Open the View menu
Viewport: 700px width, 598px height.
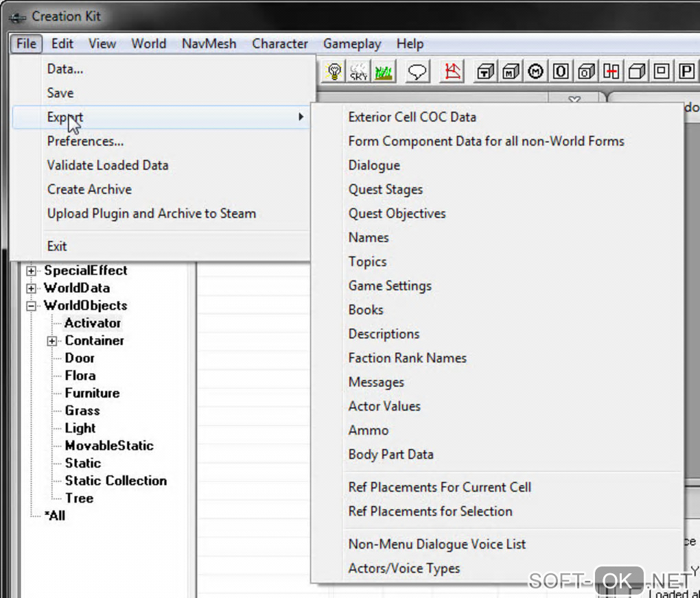click(x=102, y=44)
